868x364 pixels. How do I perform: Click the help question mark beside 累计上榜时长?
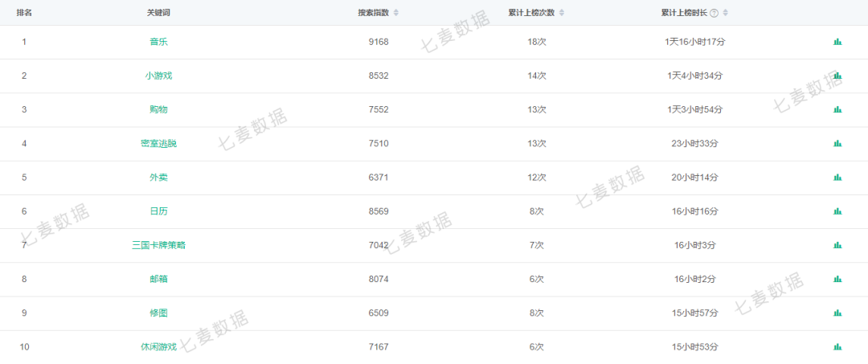point(714,14)
